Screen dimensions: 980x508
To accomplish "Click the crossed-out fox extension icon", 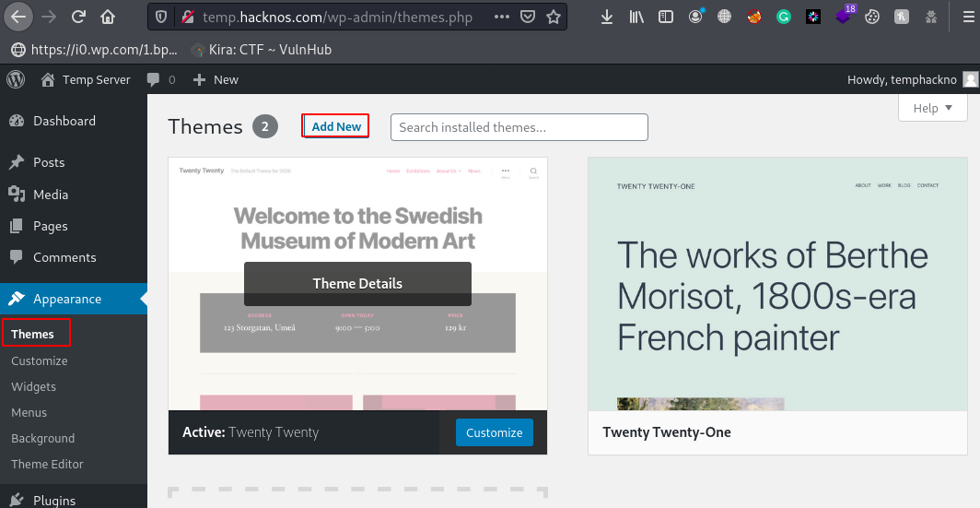I will click(x=753, y=17).
